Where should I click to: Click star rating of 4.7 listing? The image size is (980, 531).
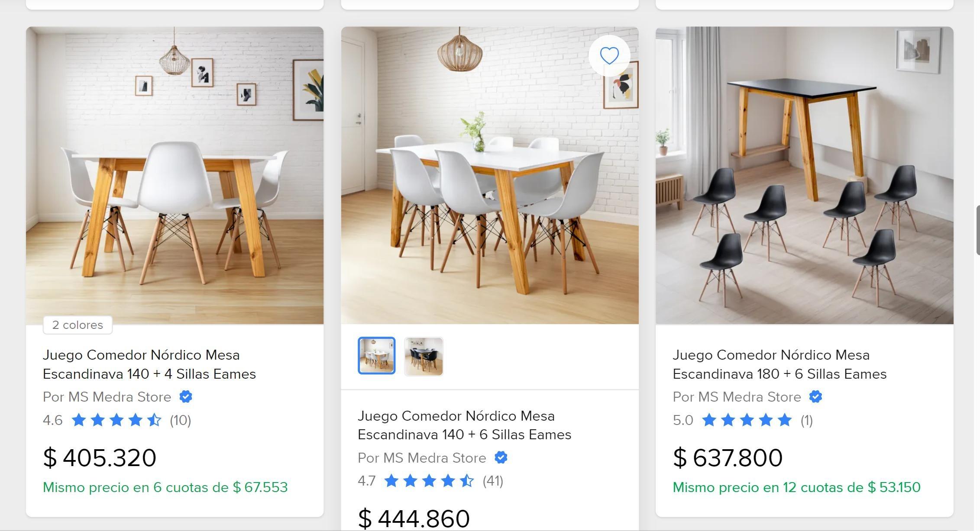429,481
